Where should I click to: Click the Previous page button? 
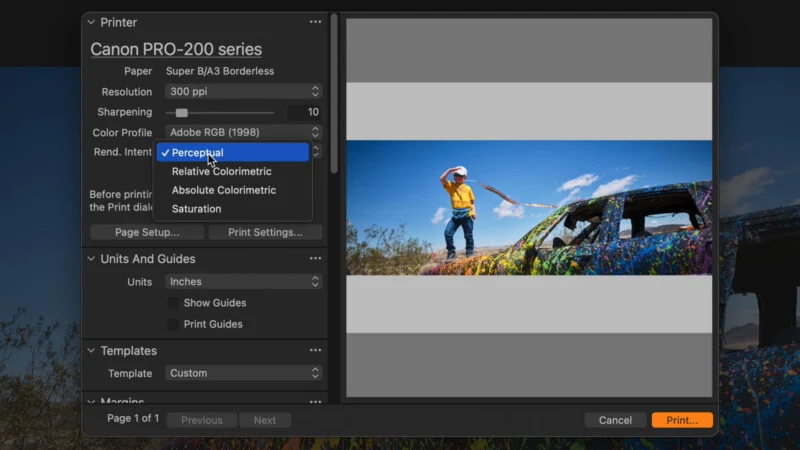202,420
